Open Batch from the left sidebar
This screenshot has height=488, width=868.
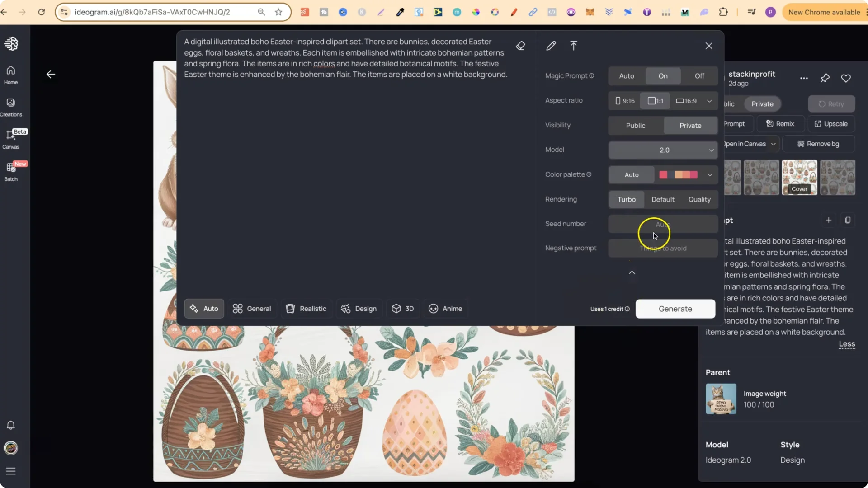click(x=11, y=172)
